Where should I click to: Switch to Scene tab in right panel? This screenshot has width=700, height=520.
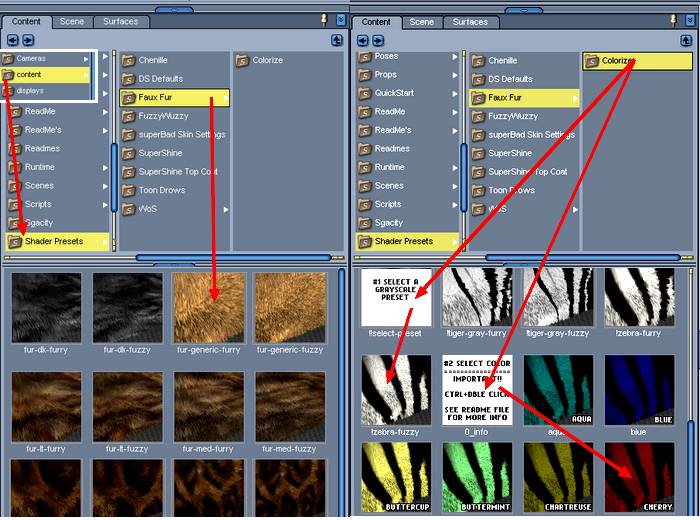tap(421, 22)
